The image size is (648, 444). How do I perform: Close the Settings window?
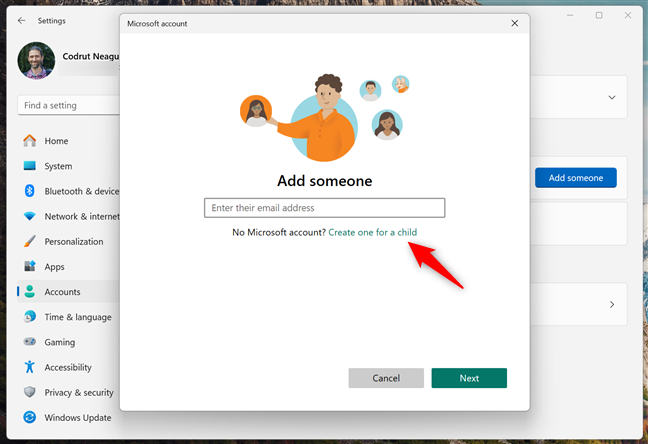[628, 15]
